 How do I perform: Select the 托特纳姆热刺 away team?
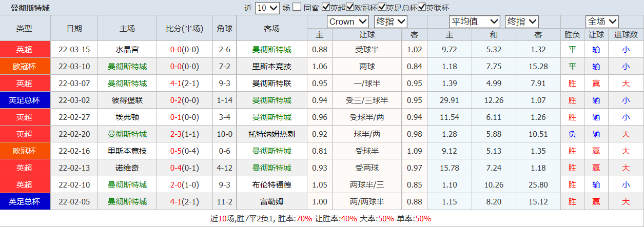271,134
